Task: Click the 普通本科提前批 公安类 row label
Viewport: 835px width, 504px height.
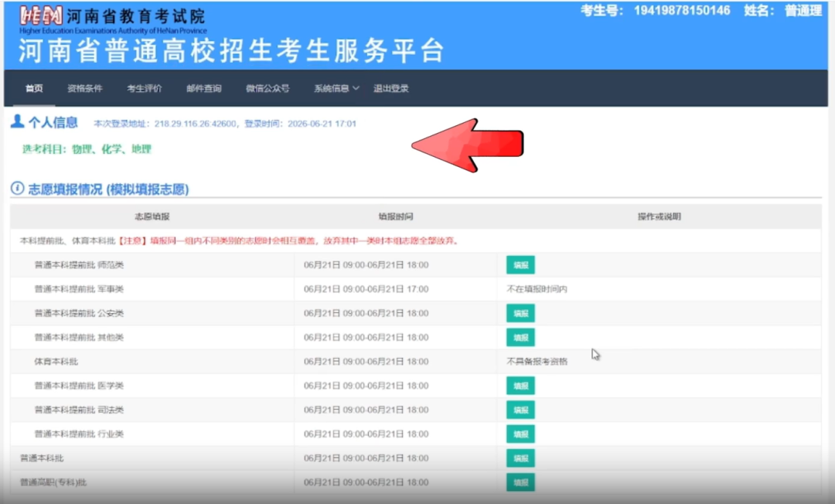Action: 79,314
